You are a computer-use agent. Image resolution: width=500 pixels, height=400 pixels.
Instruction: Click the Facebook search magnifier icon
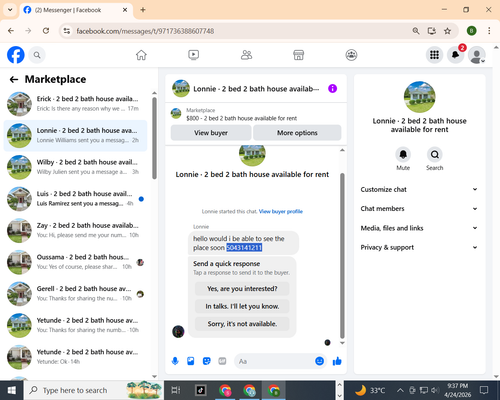(37, 55)
